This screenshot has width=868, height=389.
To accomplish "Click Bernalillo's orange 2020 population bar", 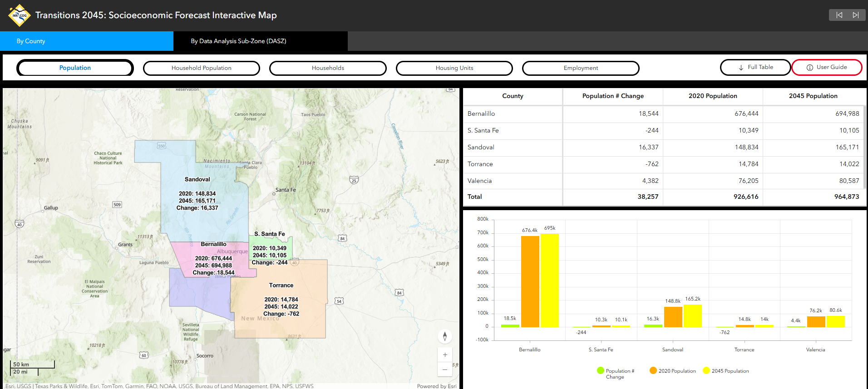I will [530, 281].
